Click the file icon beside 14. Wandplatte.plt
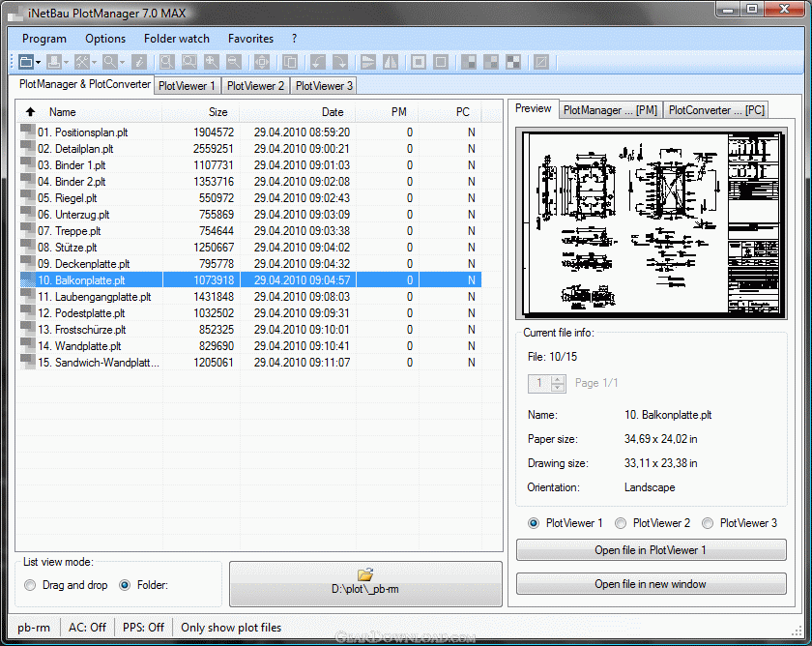This screenshot has width=812, height=646. tap(27, 345)
